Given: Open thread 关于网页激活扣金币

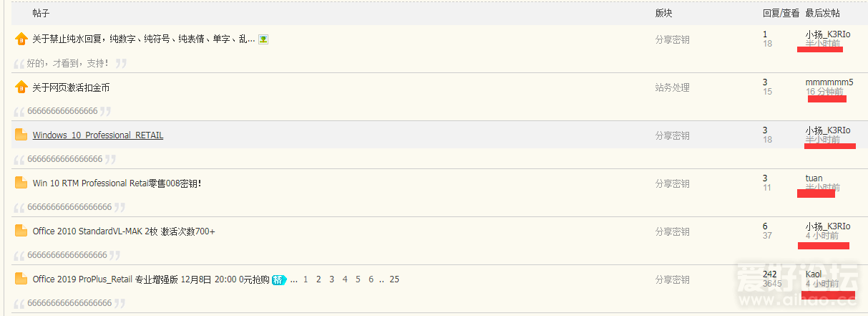Looking at the screenshot, I should point(71,87).
